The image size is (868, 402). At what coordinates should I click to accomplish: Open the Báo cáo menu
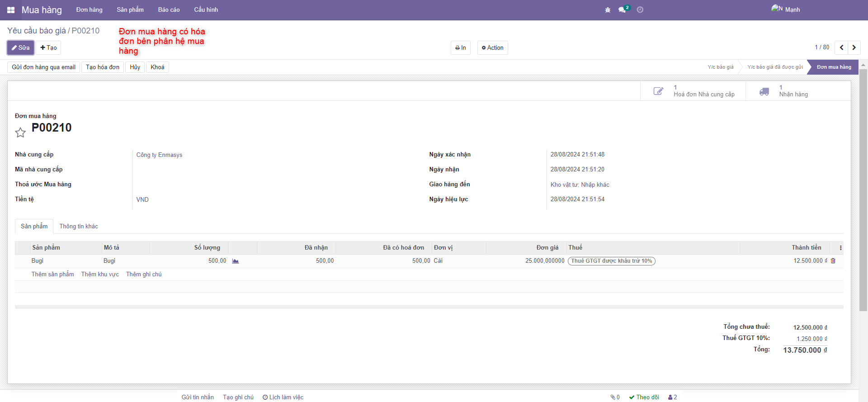pyautogui.click(x=169, y=10)
